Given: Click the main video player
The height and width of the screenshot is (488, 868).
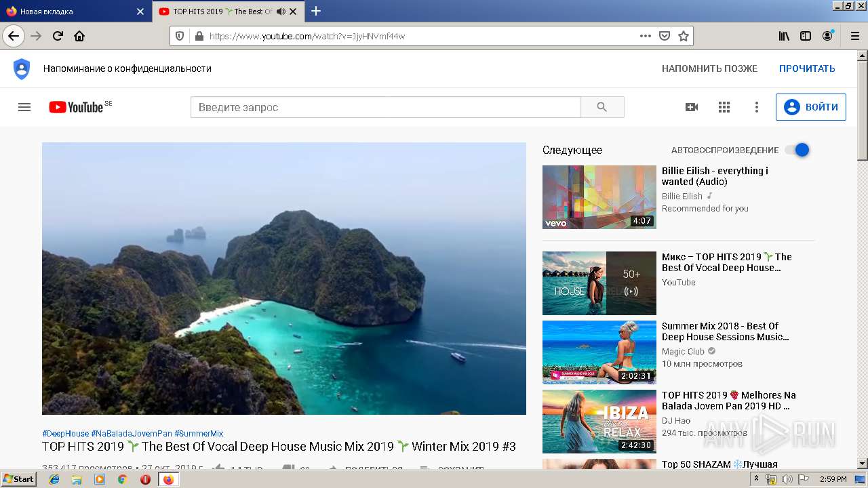Looking at the screenshot, I should tap(284, 279).
